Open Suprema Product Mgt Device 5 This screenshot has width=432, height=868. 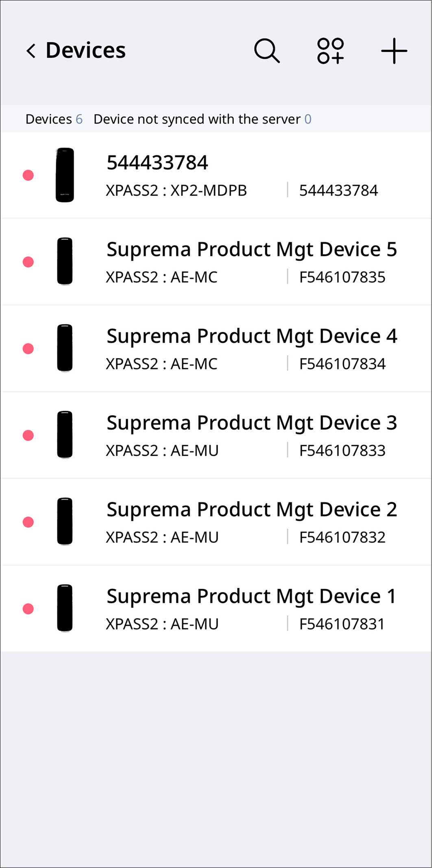(251, 249)
